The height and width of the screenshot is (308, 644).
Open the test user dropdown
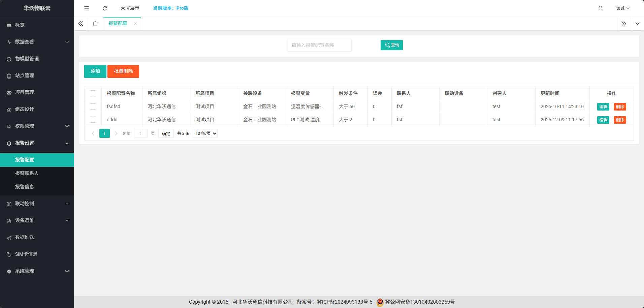[622, 8]
